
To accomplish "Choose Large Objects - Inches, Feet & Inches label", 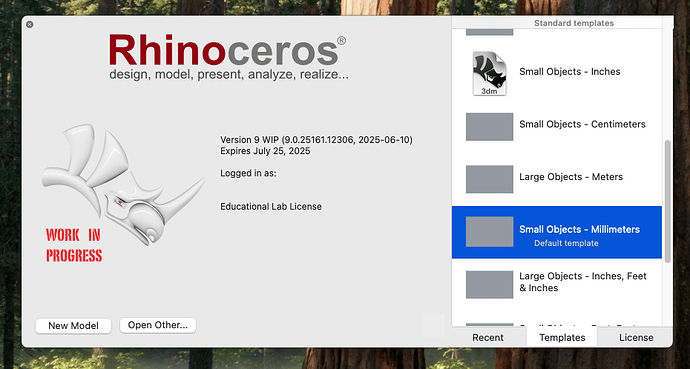I will click(583, 282).
